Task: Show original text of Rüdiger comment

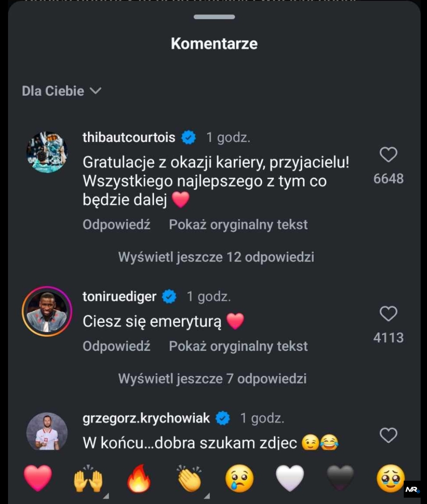Action: [238, 346]
